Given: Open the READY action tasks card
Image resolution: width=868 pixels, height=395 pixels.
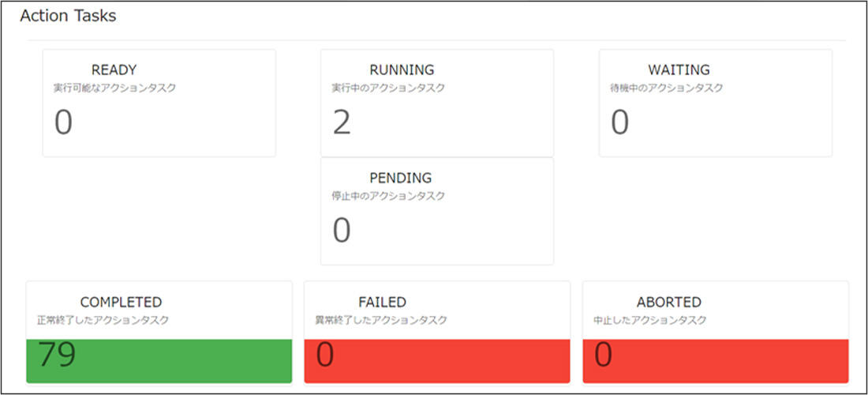Looking at the screenshot, I should [159, 103].
